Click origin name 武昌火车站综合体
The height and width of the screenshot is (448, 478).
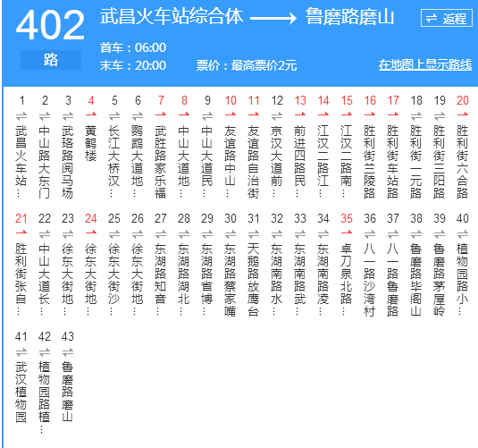(172, 16)
